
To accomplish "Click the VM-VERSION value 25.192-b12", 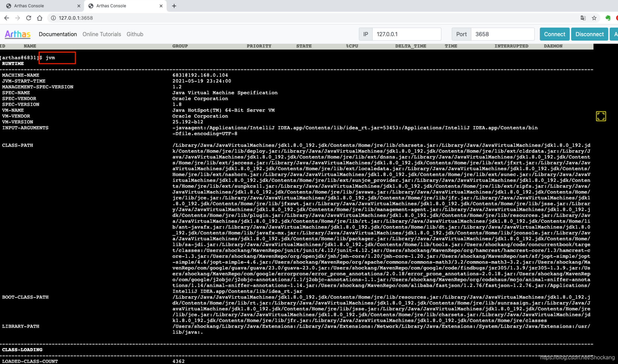I will click(x=188, y=122).
